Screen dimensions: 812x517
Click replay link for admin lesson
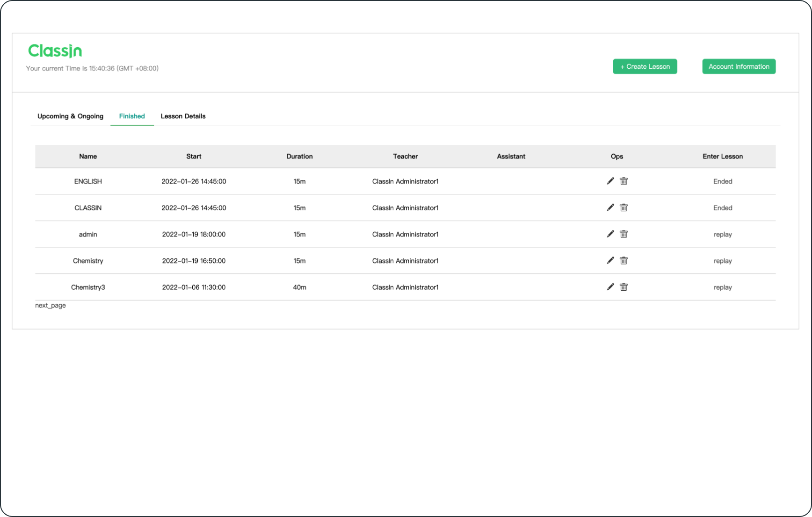point(722,234)
